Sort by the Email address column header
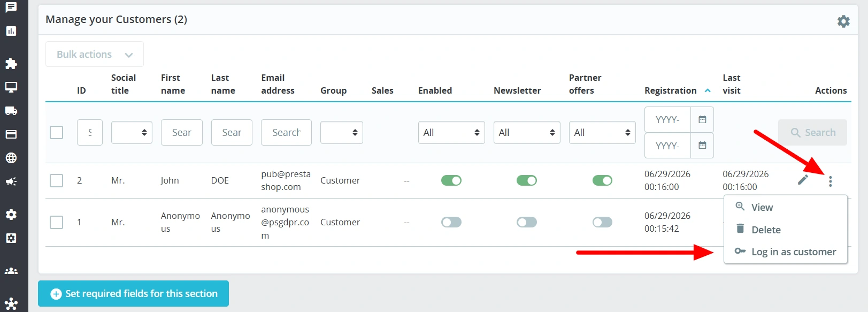Screen dimensions: 868x312 coord(278,84)
